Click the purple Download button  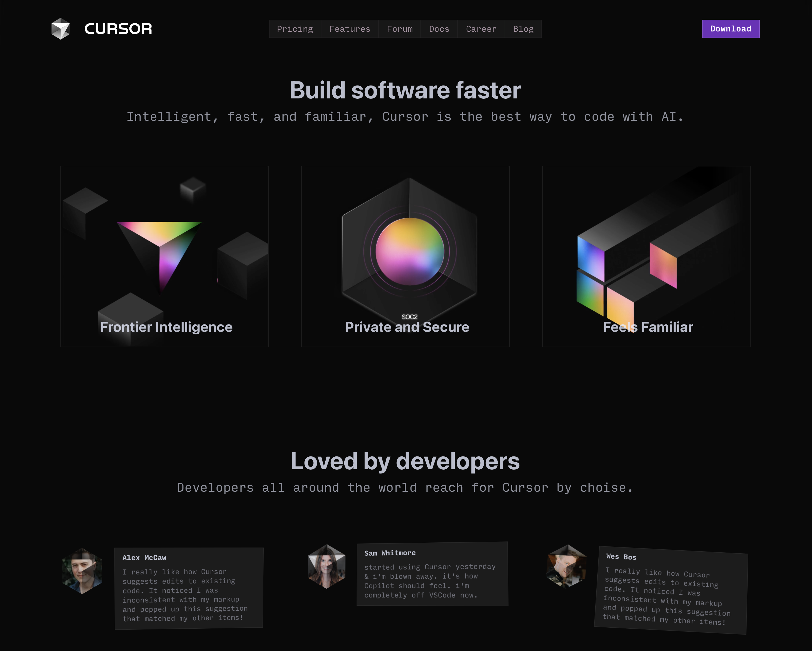click(731, 29)
